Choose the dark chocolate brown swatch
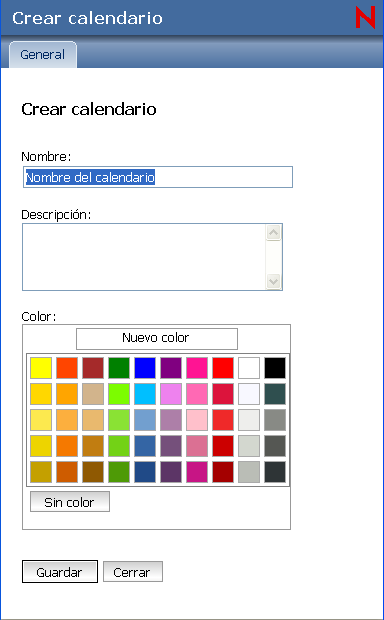 [x=93, y=472]
